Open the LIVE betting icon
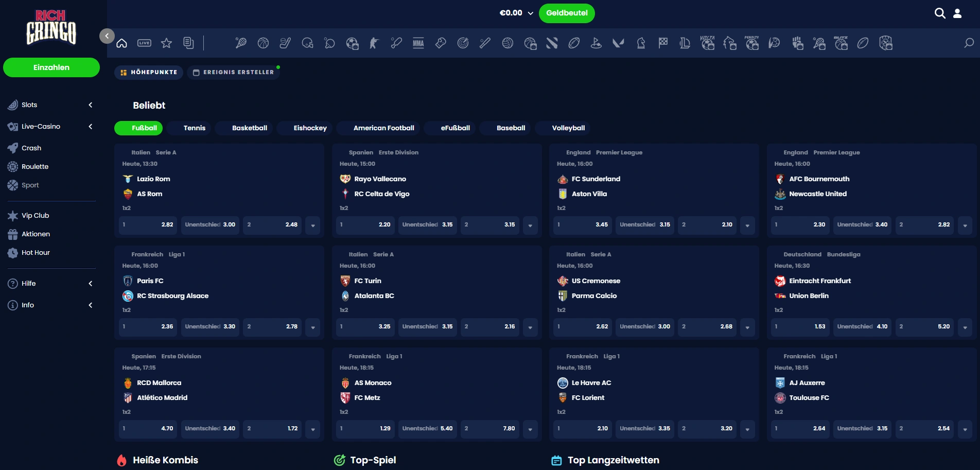This screenshot has height=470, width=980. [144, 43]
